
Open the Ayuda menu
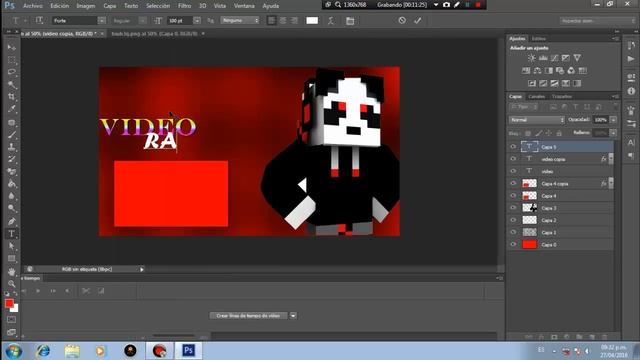pyautogui.click(x=271, y=6)
